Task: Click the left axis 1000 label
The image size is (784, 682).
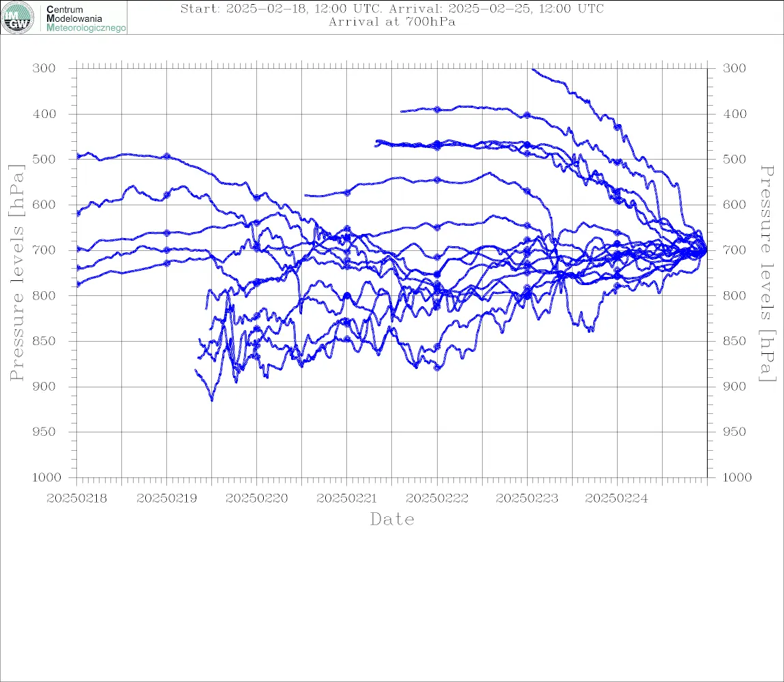Action: tap(46, 477)
